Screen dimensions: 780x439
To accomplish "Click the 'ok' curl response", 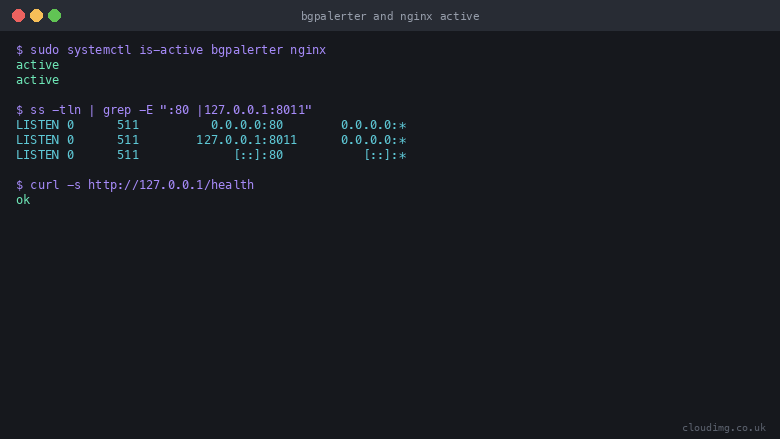I will (23, 200).
